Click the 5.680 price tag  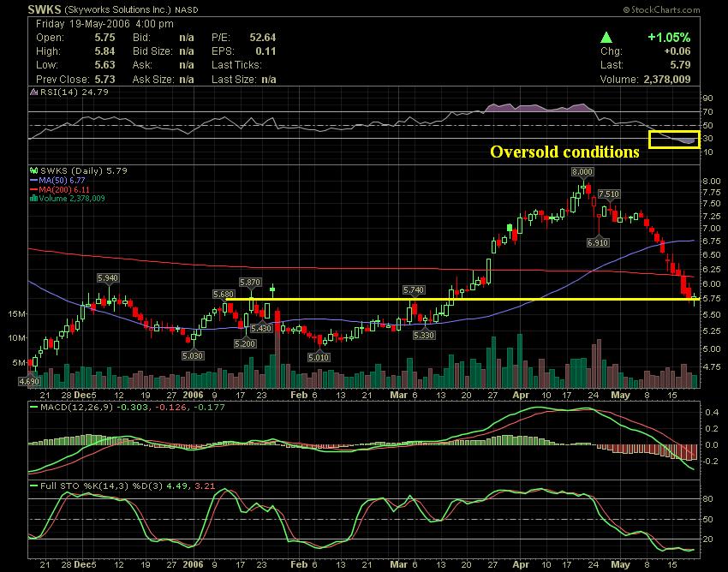(224, 295)
